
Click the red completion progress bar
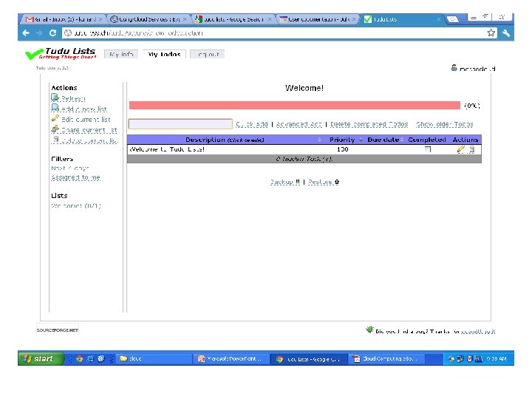pos(295,105)
